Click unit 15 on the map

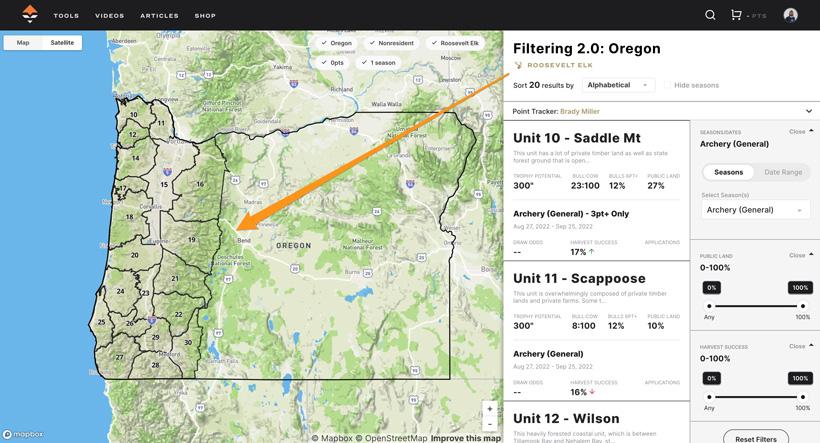(164, 184)
